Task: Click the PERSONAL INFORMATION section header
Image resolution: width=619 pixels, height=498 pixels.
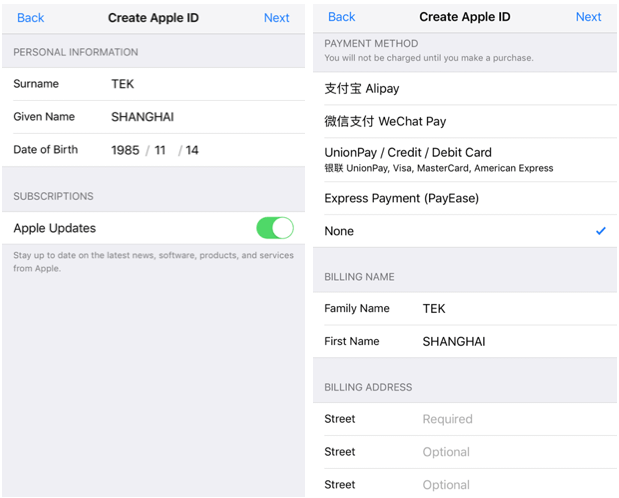Action: click(76, 52)
